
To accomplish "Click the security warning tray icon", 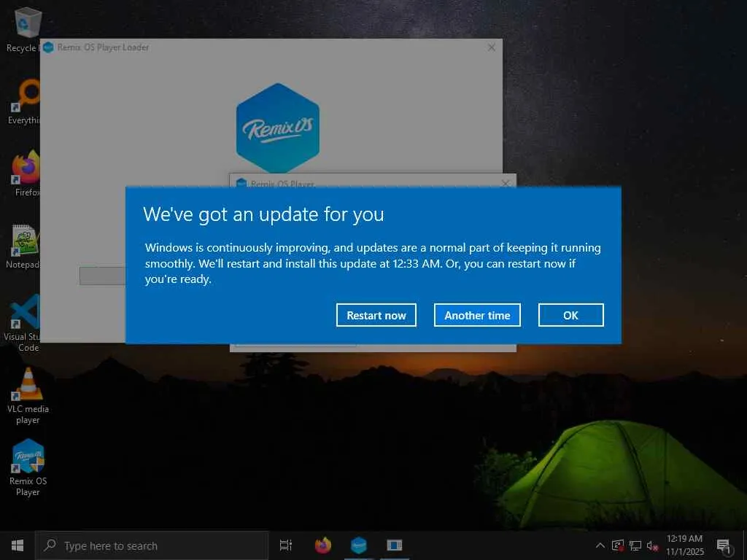I will [x=618, y=545].
